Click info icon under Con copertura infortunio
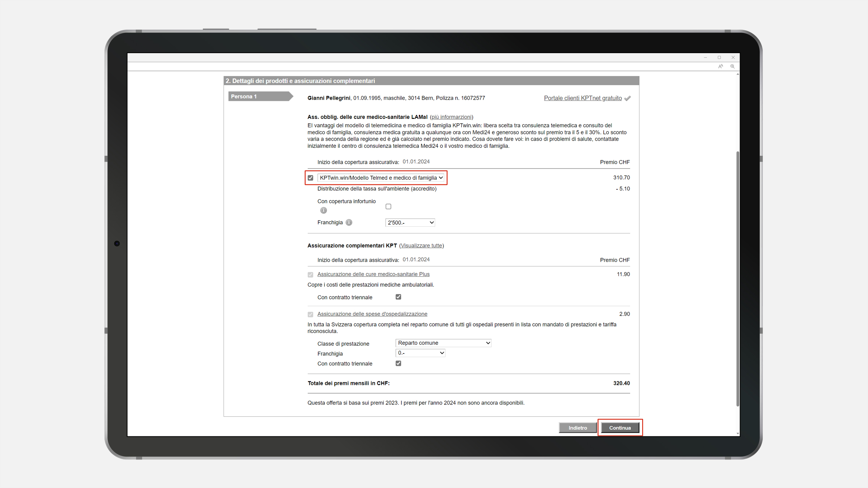The width and height of the screenshot is (868, 488). (x=323, y=210)
